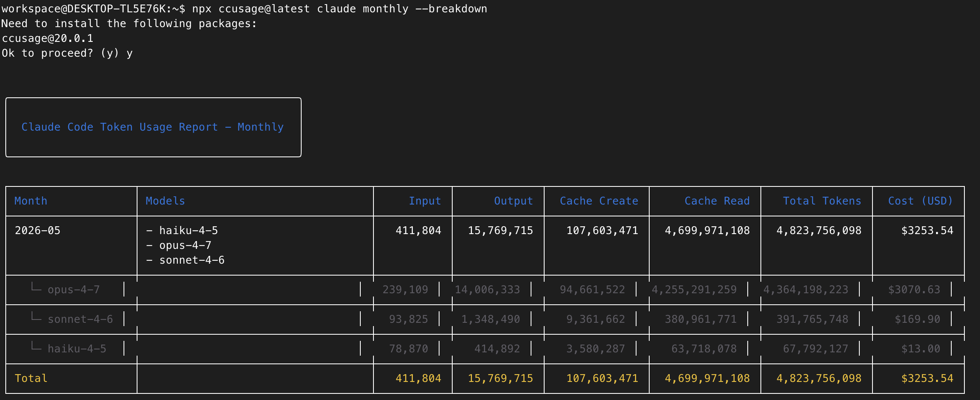
Task: Select the haiku input value "78,870"
Action: pos(408,349)
